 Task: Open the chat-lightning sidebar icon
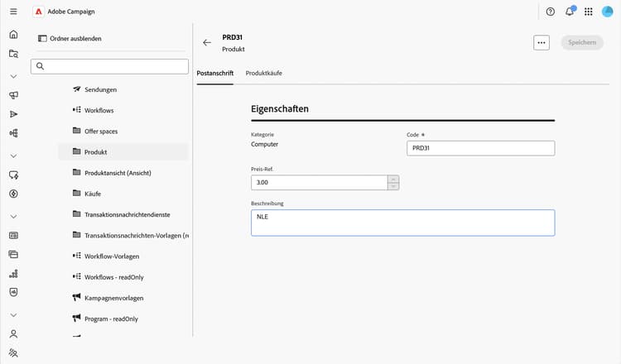[13, 175]
